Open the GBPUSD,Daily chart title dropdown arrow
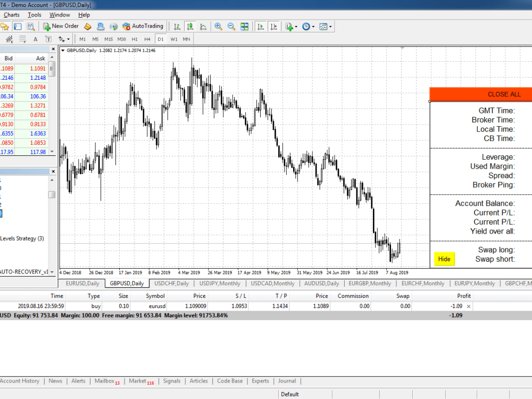 pyautogui.click(x=63, y=51)
